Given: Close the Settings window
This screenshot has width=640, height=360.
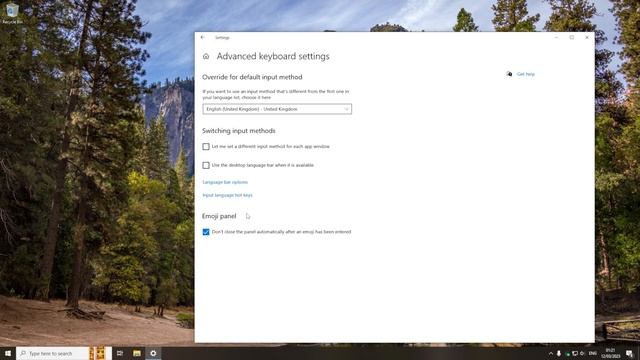Looking at the screenshot, I should (587, 38).
